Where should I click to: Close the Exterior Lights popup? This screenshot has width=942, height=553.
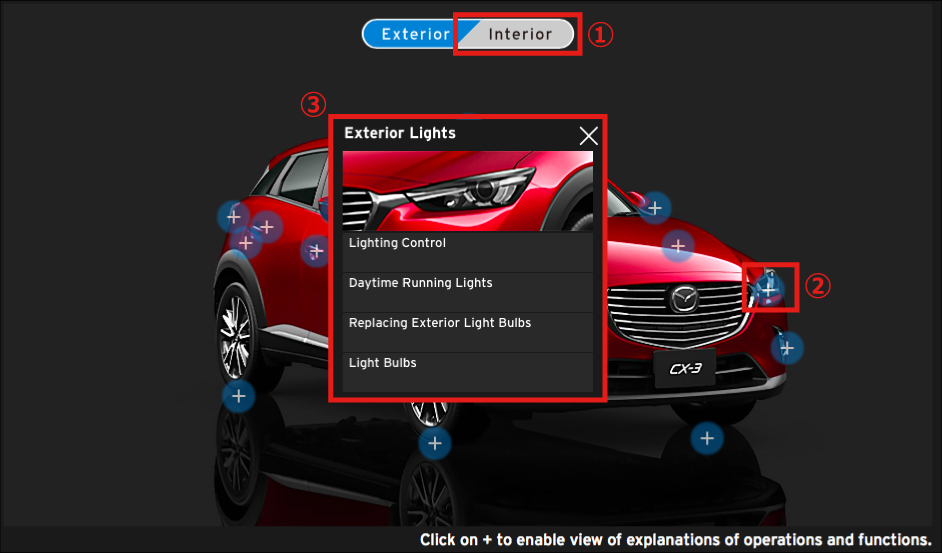click(x=588, y=136)
